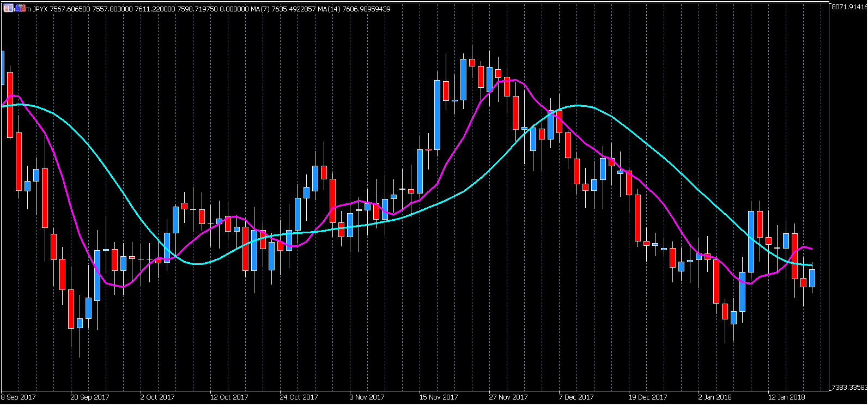
Task: Select the 2 Jan 2018 time axis label
Action: [x=715, y=397]
